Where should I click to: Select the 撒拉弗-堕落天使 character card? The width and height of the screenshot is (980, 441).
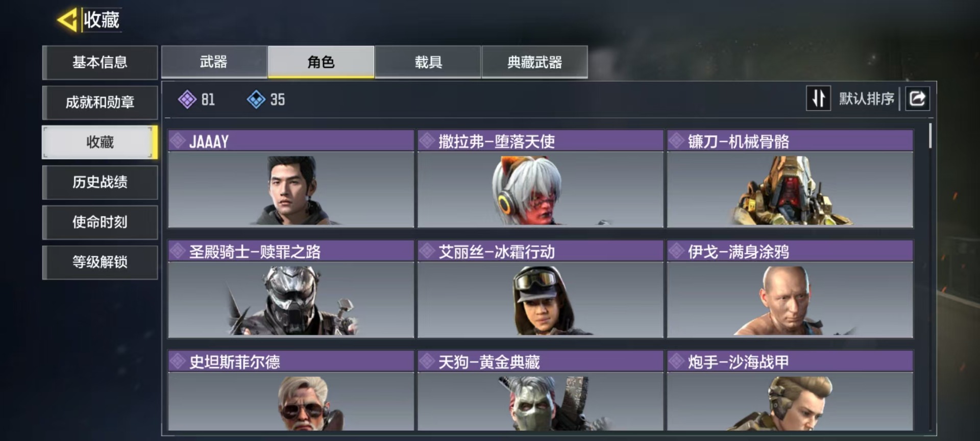[x=540, y=179]
